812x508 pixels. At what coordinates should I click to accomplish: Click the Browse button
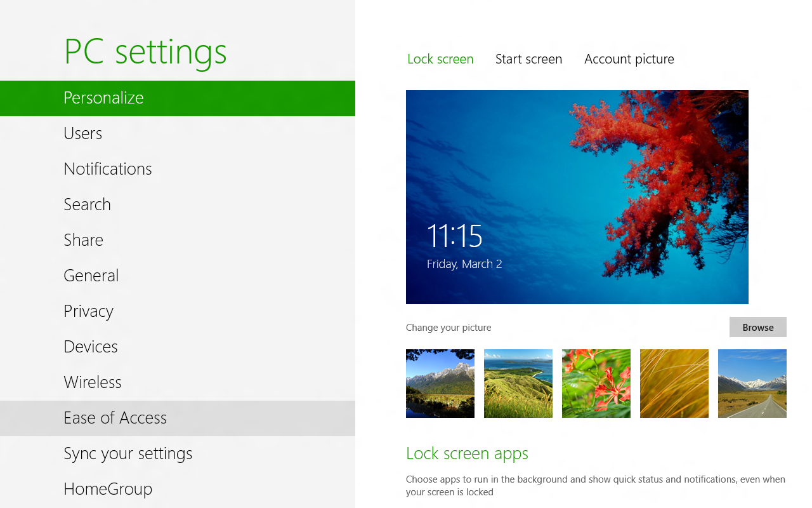point(757,327)
